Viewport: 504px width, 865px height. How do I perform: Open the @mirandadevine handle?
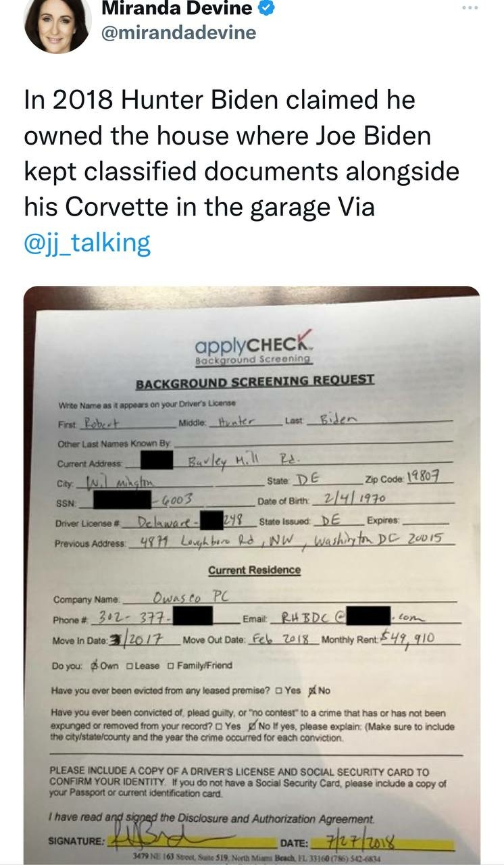(178, 32)
